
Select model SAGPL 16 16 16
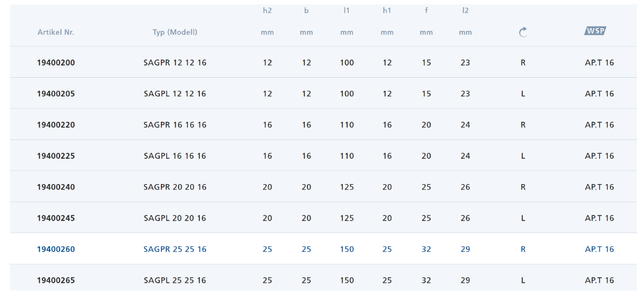[x=175, y=156]
